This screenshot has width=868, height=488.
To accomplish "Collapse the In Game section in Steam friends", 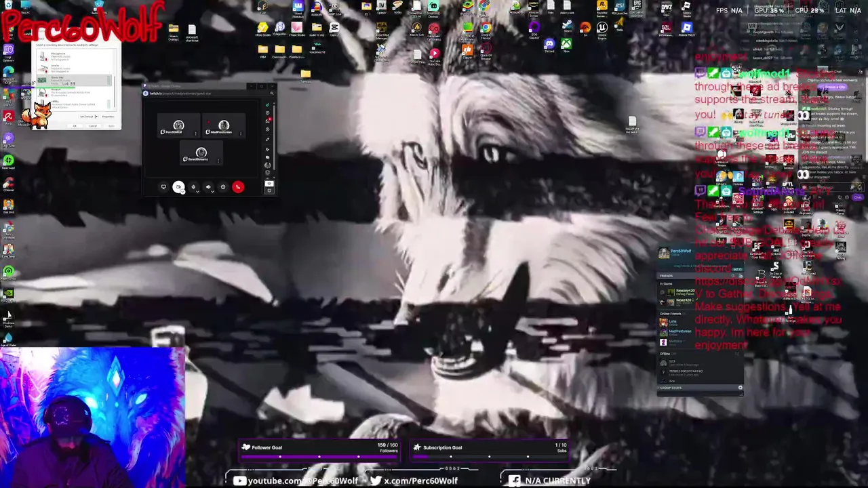I will (666, 283).
